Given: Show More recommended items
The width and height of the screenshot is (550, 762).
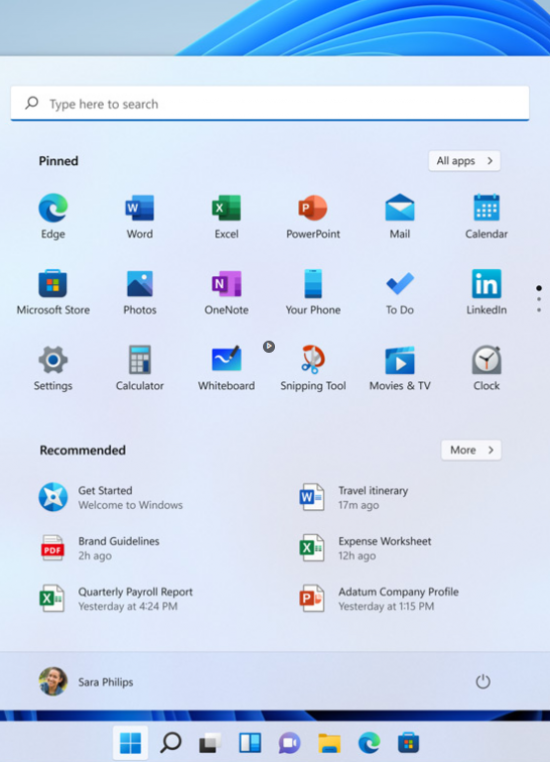Looking at the screenshot, I should (471, 450).
